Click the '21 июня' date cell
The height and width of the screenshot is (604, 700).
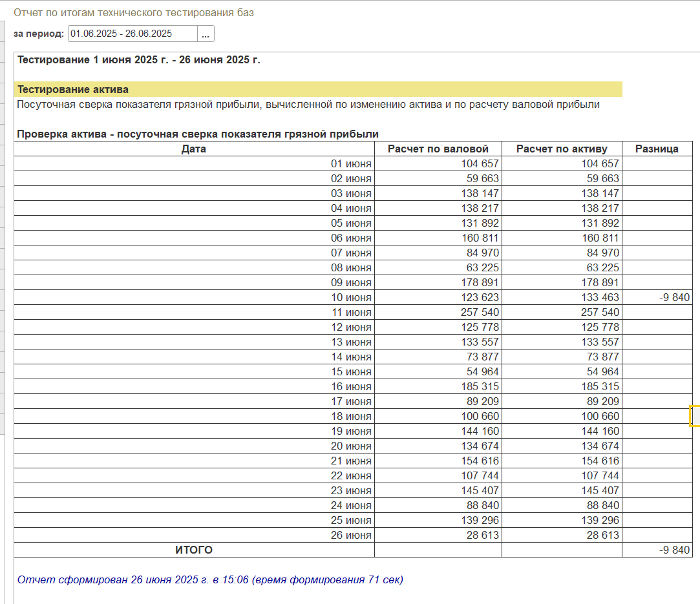click(x=194, y=461)
